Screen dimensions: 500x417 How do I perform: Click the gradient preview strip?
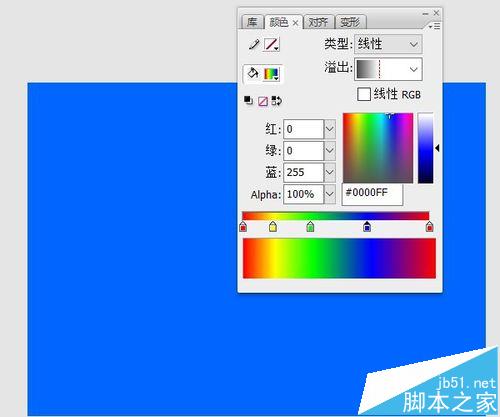pos(339,258)
